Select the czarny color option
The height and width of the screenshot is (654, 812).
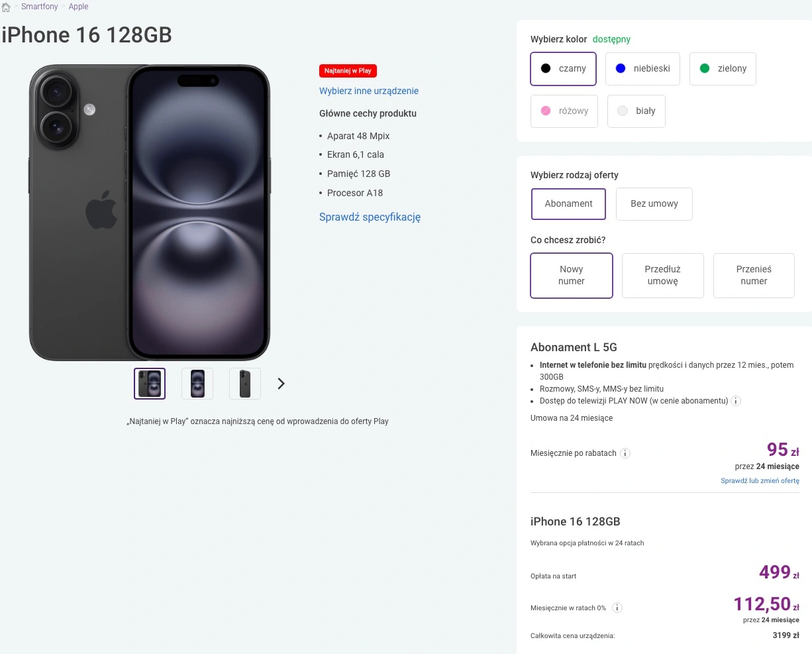pyautogui.click(x=564, y=68)
